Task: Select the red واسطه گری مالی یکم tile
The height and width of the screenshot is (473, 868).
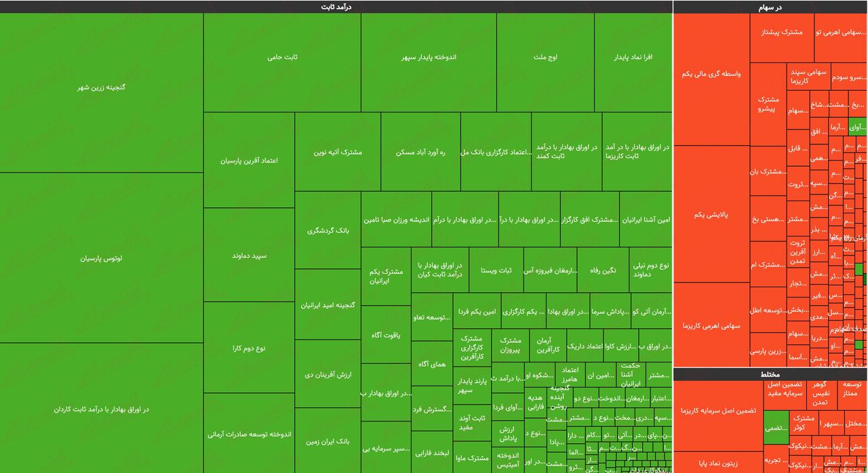Action: (711, 74)
